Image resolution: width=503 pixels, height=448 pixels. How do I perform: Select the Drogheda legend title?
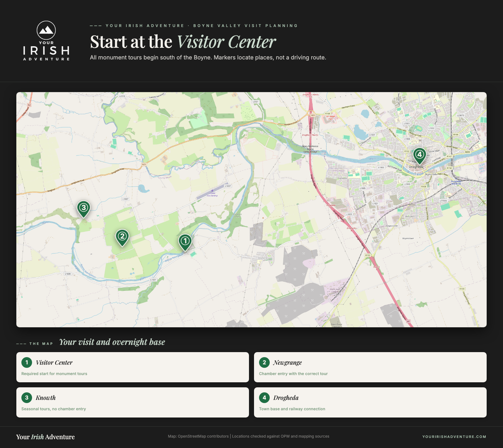286,398
